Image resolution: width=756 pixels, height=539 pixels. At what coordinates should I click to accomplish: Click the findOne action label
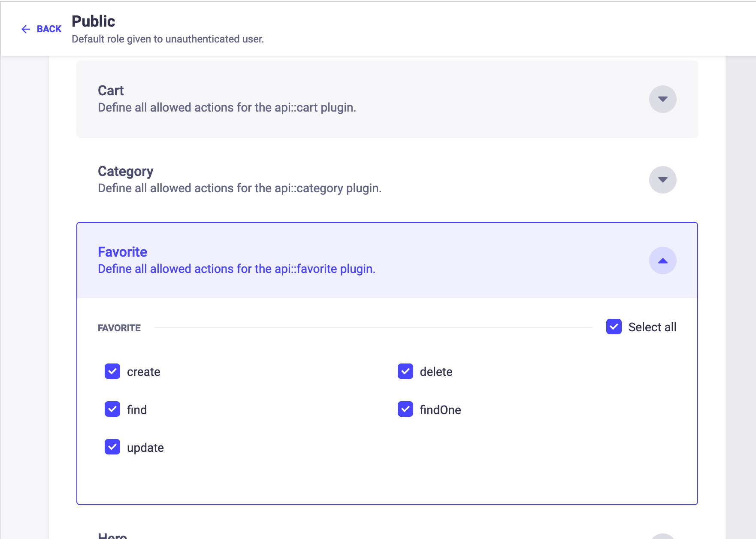(x=440, y=410)
